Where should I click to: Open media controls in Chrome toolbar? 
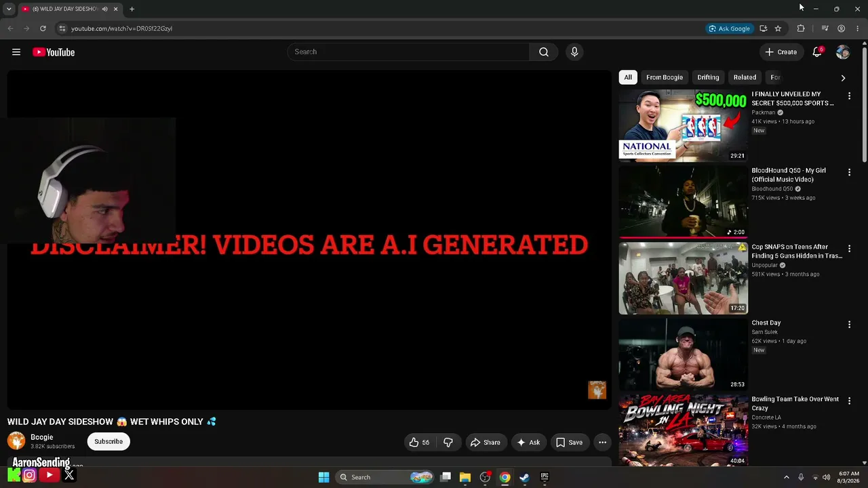(825, 28)
